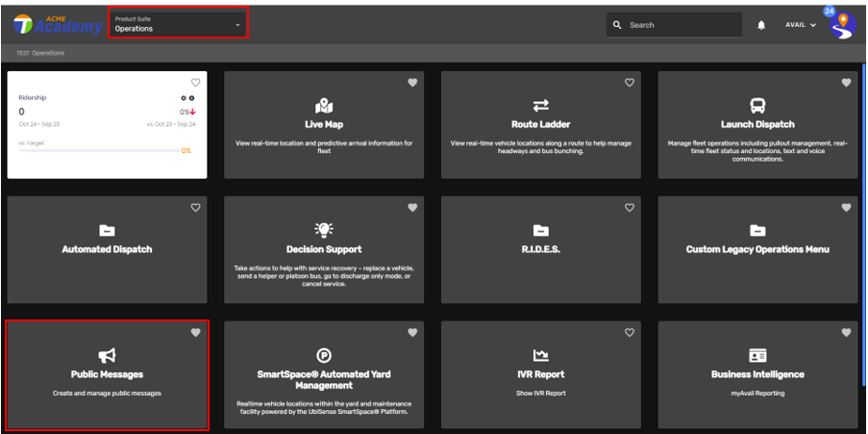The image size is (868, 434).
Task: Click the 'Oct 24 - Sep 25' date range
Action: tap(39, 124)
